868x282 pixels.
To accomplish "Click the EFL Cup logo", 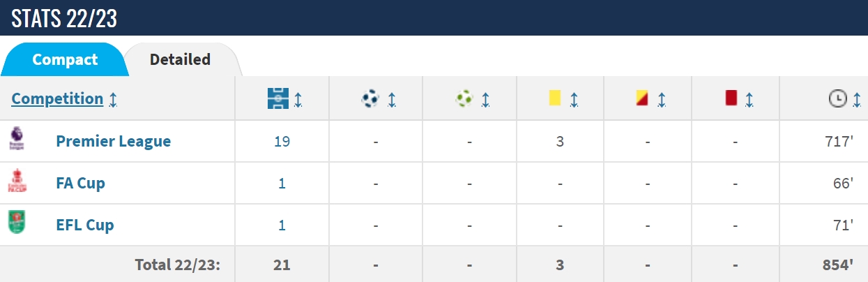I will (x=17, y=223).
